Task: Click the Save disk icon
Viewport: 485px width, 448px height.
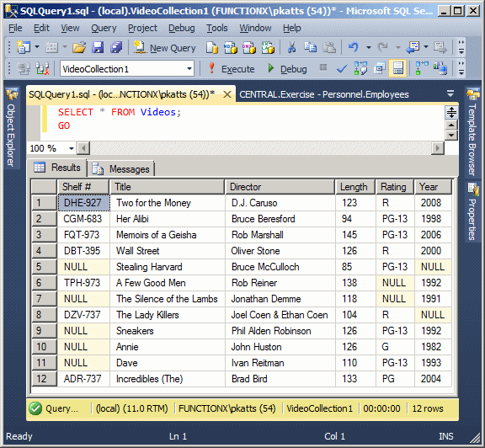Action: 98,48
